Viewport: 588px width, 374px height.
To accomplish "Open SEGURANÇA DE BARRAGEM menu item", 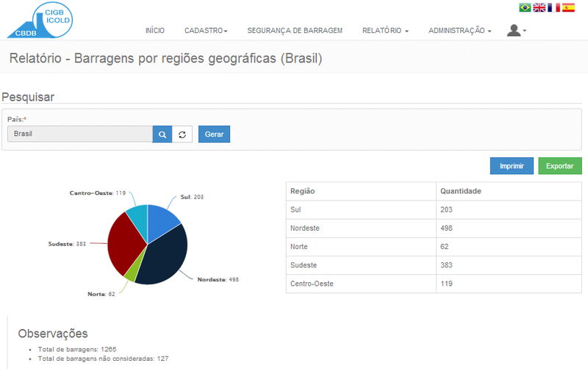I will click(x=295, y=31).
